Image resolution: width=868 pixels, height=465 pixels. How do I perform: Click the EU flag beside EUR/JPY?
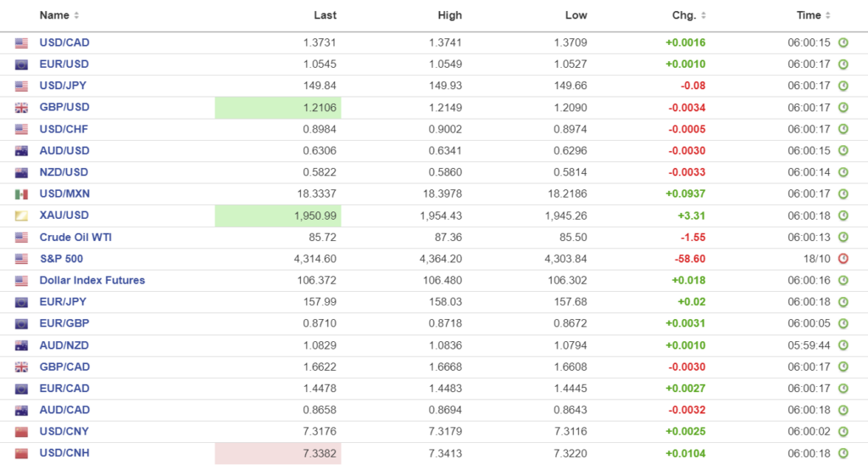click(21, 302)
